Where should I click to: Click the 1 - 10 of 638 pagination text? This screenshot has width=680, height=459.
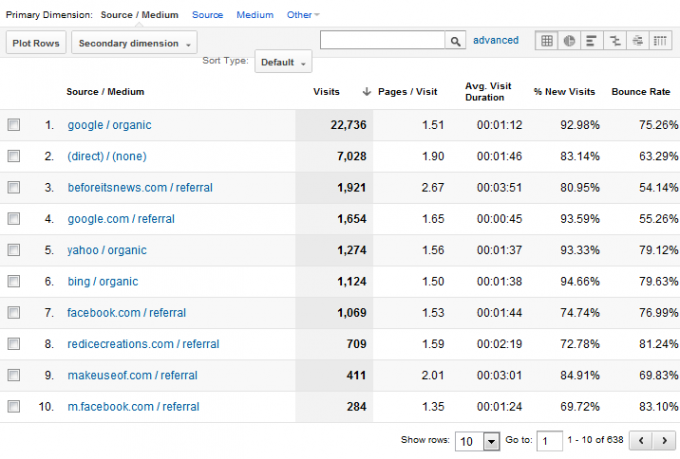click(x=595, y=440)
